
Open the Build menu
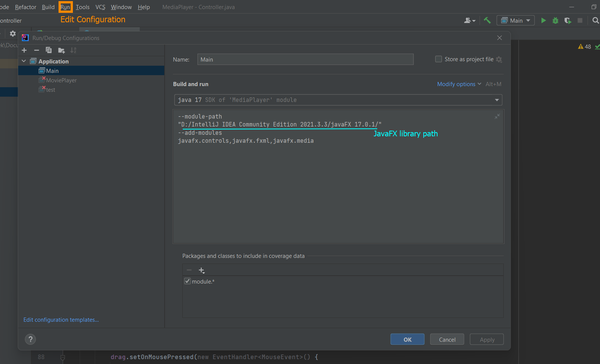(x=48, y=7)
